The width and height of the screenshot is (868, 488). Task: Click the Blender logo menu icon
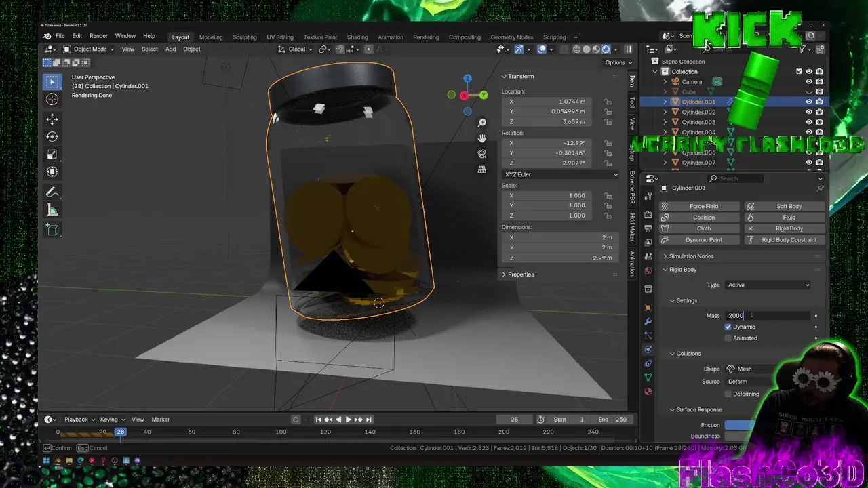coord(47,36)
